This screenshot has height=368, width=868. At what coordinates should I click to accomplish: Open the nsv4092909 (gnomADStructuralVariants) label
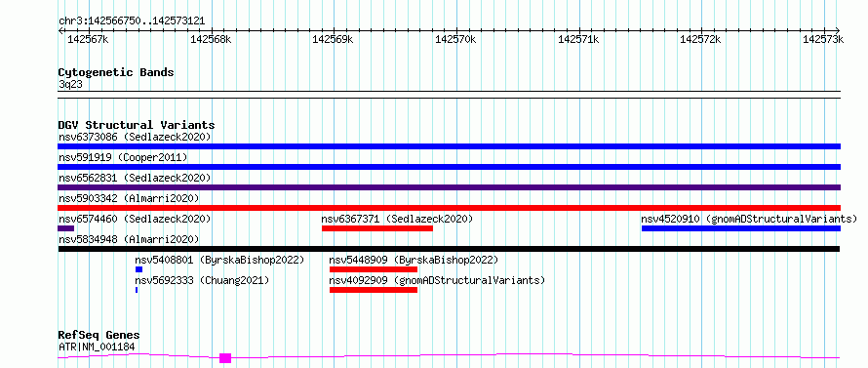click(437, 280)
